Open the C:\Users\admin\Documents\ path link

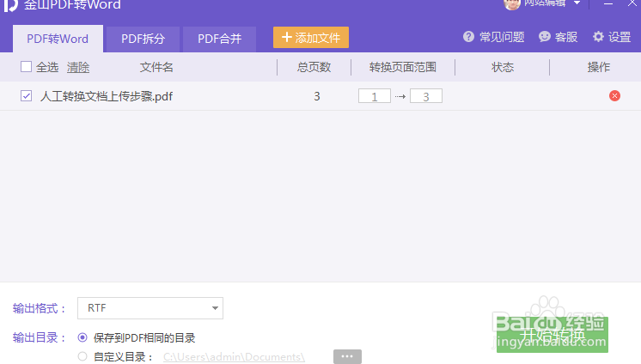(234, 356)
